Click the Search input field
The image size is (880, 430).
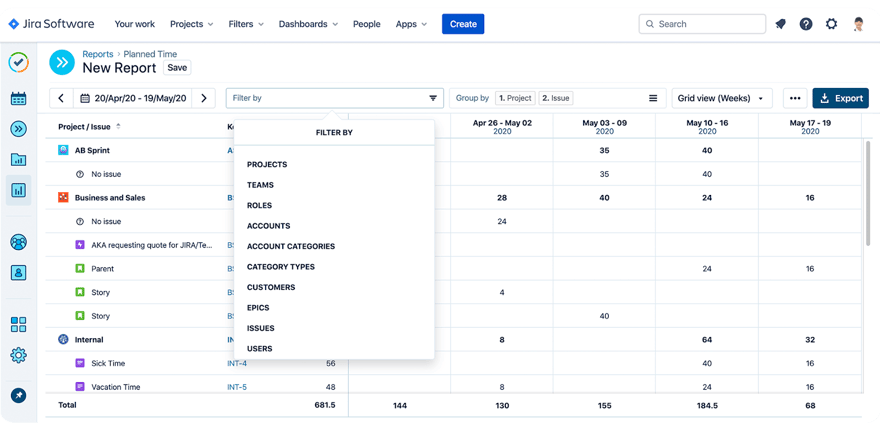[702, 24]
